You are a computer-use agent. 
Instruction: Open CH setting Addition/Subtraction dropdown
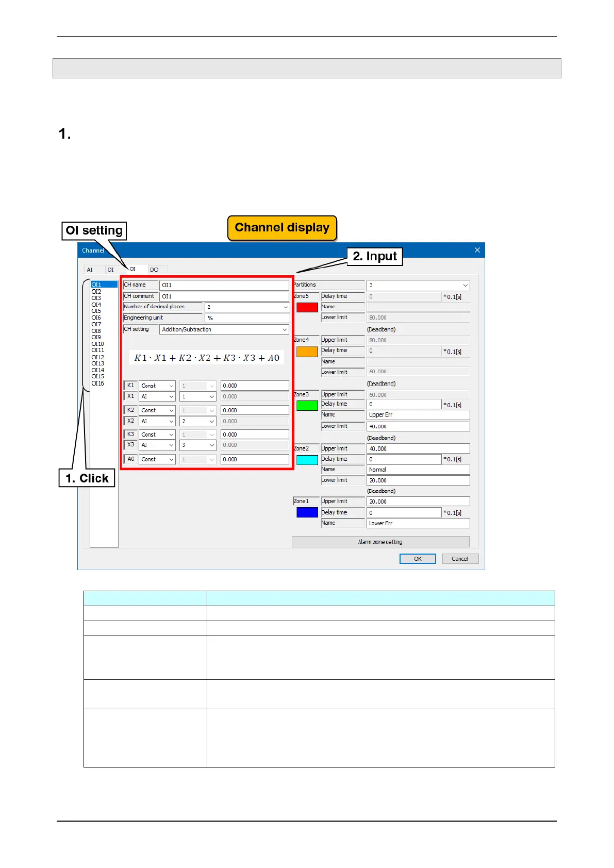click(224, 329)
